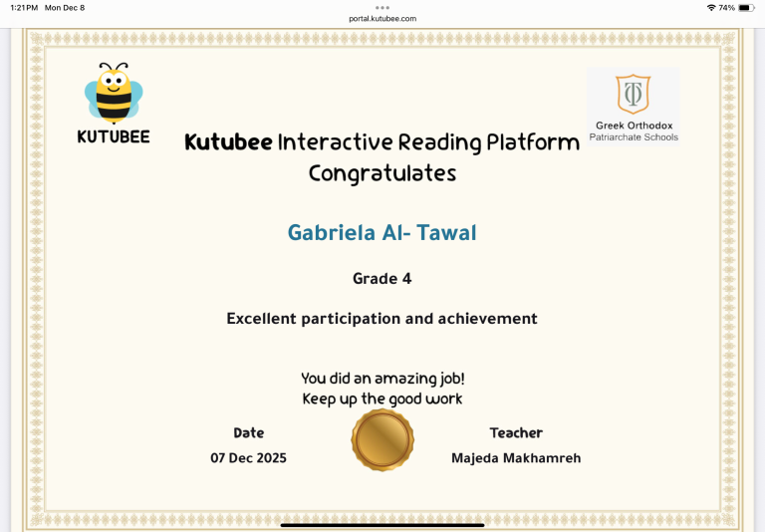
Task: Tap the home indicator bar at bottom
Action: 382,524
